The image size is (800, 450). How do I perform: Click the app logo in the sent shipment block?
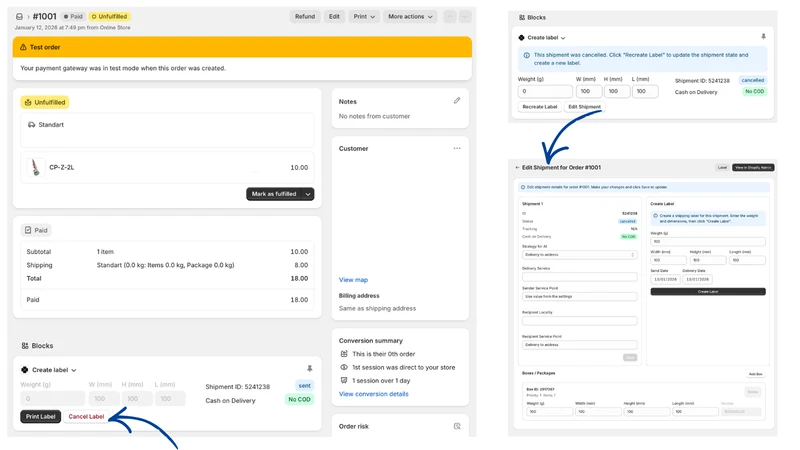coord(24,370)
